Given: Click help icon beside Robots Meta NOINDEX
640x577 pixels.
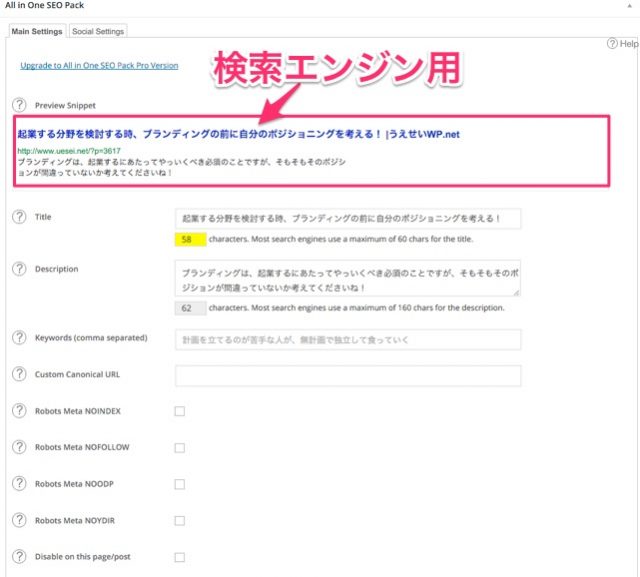Looking at the screenshot, I should 19,411.
